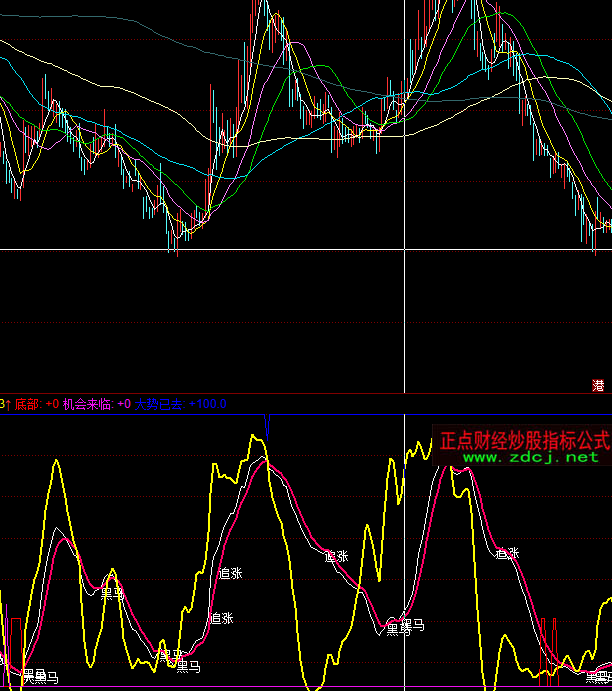Click the 黑马 label at bottom-right corner
612x691 pixels.
coord(598,678)
